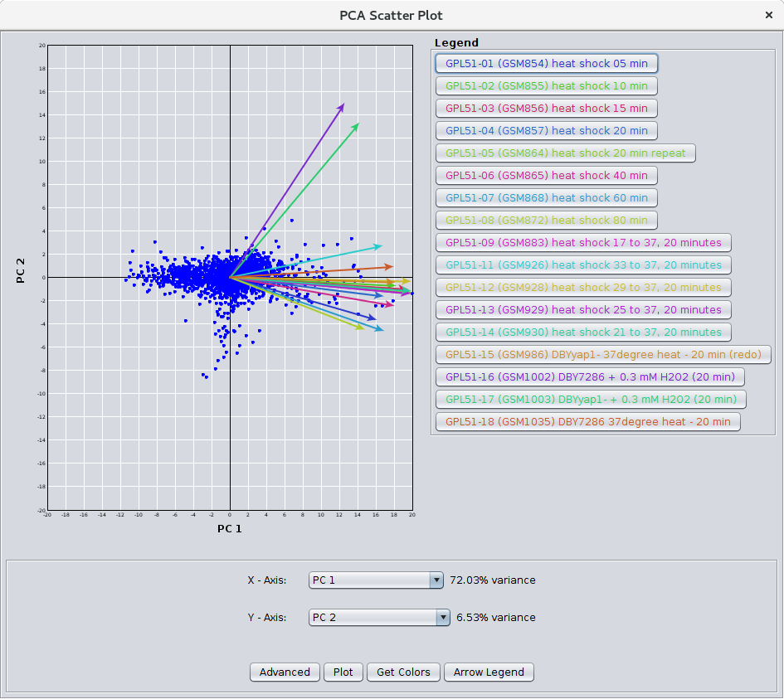Image resolution: width=784 pixels, height=699 pixels.
Task: Click GPL51-07 heat shock 60 min entry
Action: 546,198
